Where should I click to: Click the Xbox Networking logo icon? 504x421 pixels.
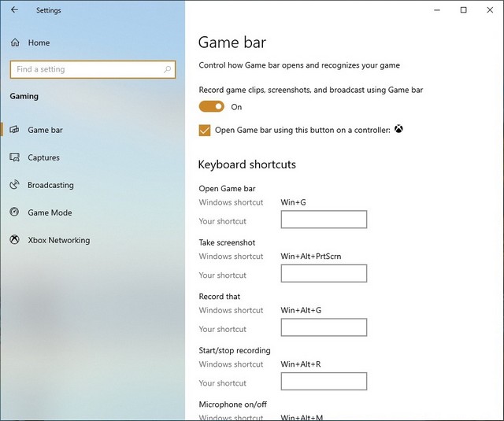coord(14,239)
